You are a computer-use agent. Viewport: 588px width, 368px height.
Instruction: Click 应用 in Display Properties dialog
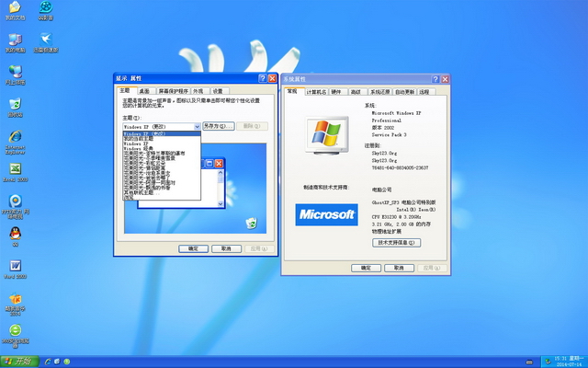259,248
